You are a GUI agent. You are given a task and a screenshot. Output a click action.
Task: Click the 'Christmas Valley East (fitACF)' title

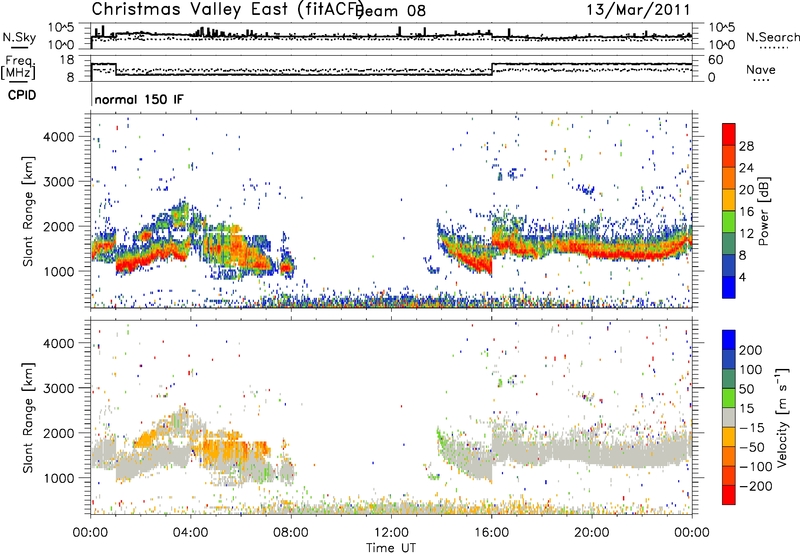[228, 10]
